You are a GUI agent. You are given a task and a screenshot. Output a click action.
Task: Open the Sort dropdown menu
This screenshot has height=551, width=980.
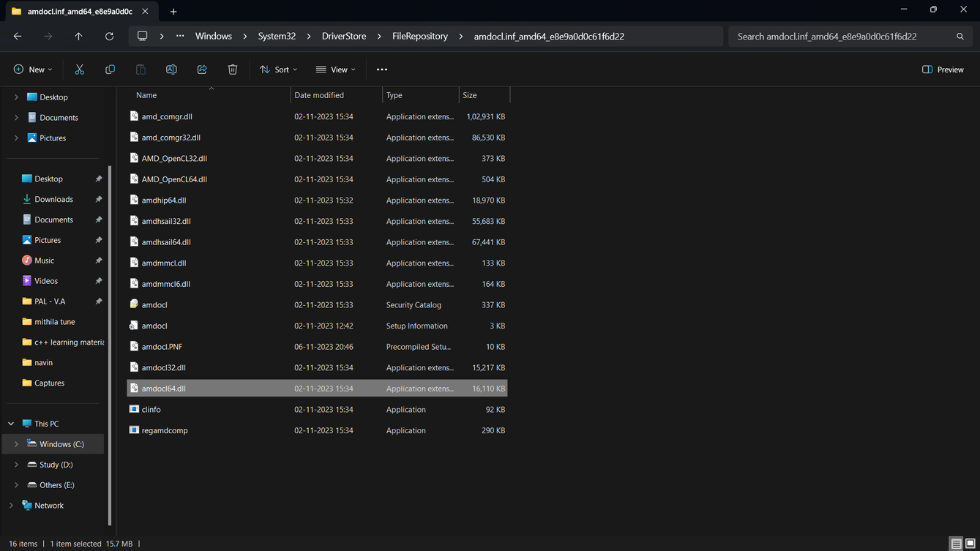[278, 70]
